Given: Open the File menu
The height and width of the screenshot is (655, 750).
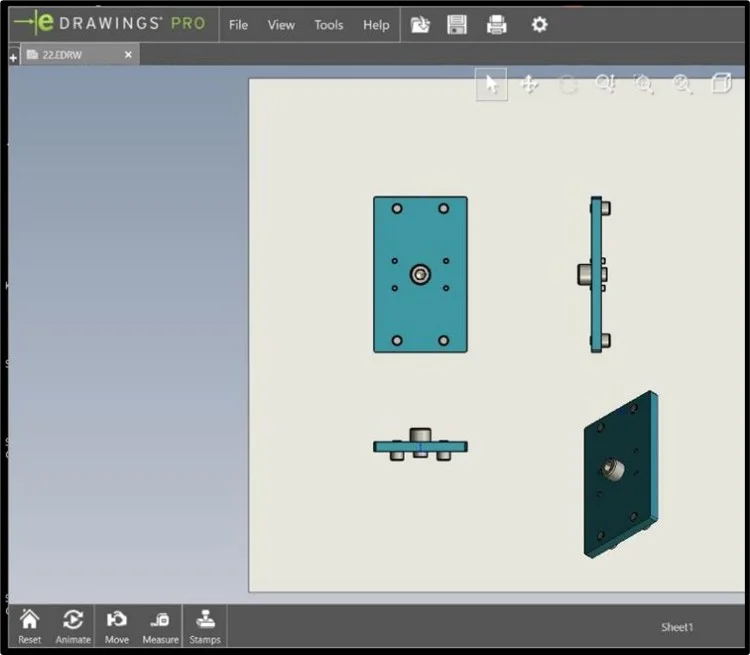Looking at the screenshot, I should (238, 25).
